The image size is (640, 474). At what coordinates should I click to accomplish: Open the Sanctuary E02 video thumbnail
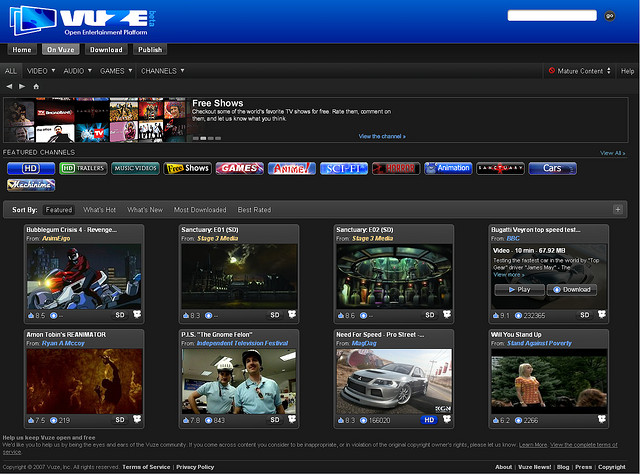394,276
